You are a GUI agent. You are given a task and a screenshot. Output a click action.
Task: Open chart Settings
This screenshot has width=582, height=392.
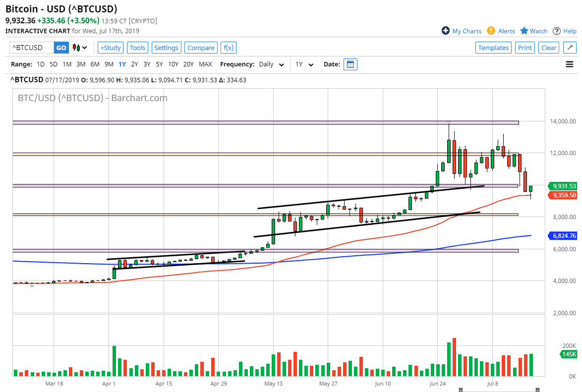pyautogui.click(x=166, y=48)
